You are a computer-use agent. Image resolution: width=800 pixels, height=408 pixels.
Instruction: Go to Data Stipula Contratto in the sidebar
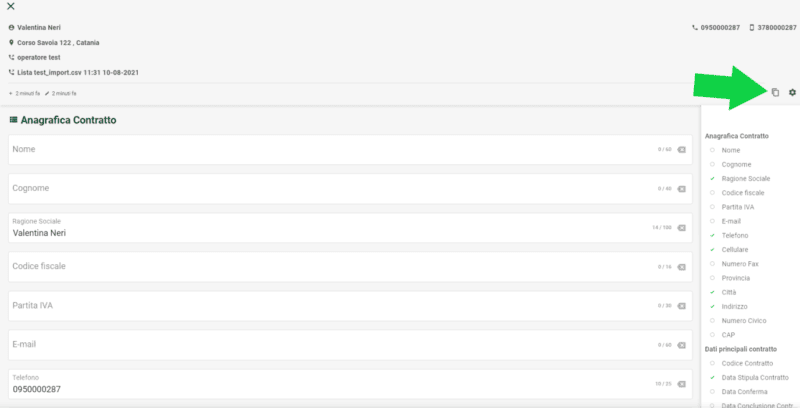[x=755, y=378]
